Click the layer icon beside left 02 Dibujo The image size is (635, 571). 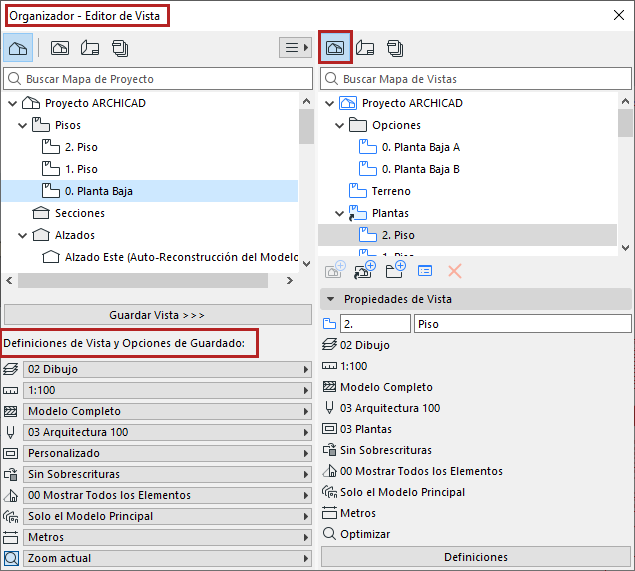click(11, 369)
